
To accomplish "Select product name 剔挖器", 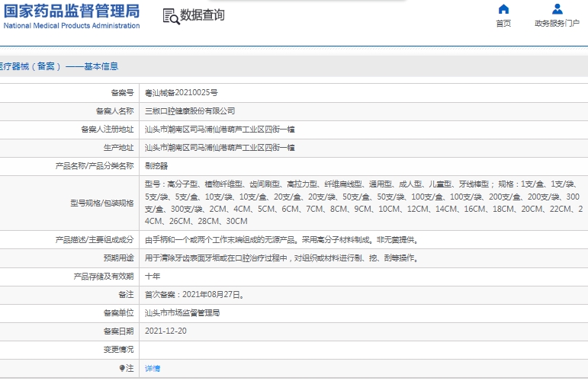I will click(156, 166).
